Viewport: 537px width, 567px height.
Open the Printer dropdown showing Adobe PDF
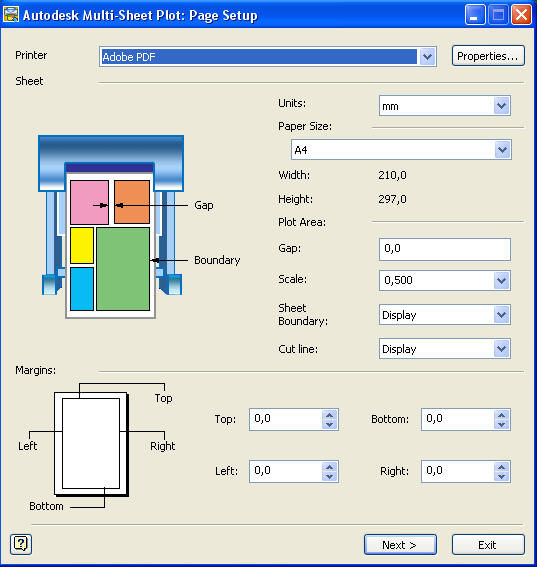point(427,57)
